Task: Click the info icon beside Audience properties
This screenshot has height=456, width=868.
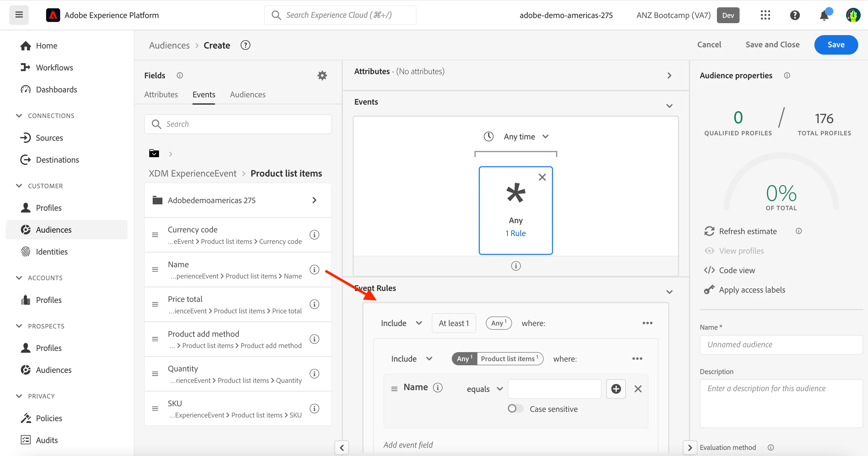Action: tap(786, 76)
